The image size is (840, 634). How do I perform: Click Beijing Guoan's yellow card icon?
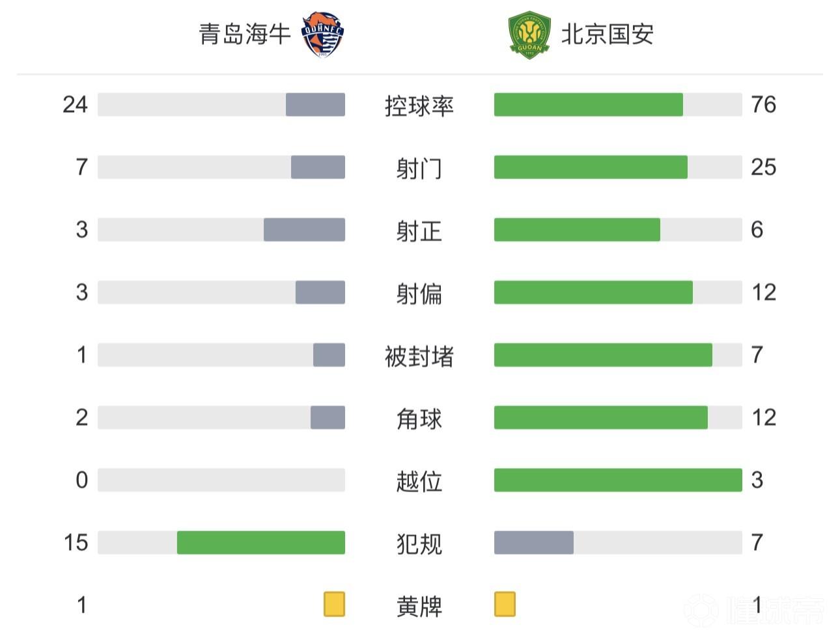click(x=505, y=604)
